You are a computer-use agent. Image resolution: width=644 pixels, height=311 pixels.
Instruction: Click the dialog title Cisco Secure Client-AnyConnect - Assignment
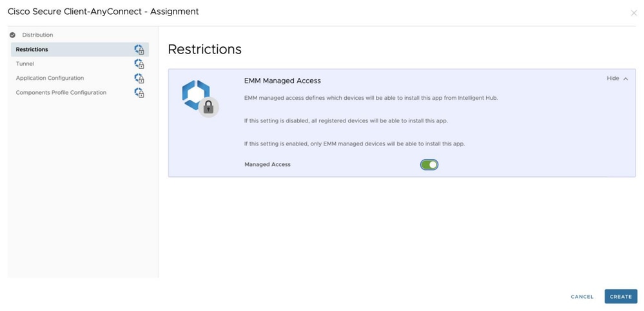pyautogui.click(x=103, y=12)
